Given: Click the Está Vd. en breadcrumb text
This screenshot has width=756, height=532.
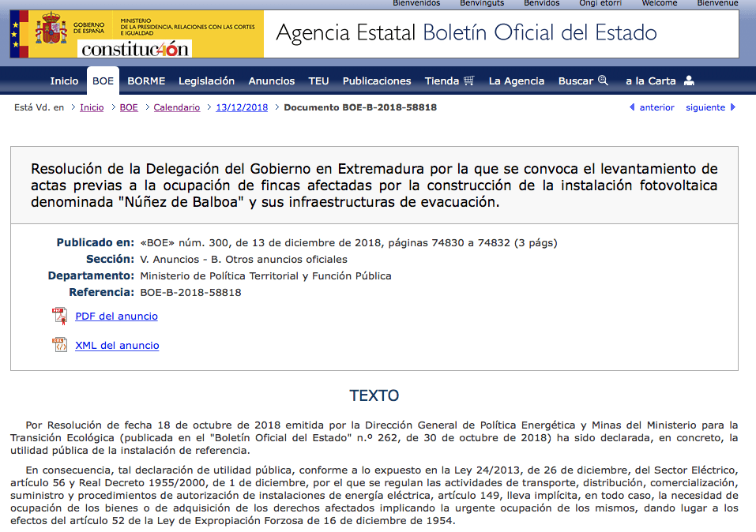Looking at the screenshot, I should 39,107.
